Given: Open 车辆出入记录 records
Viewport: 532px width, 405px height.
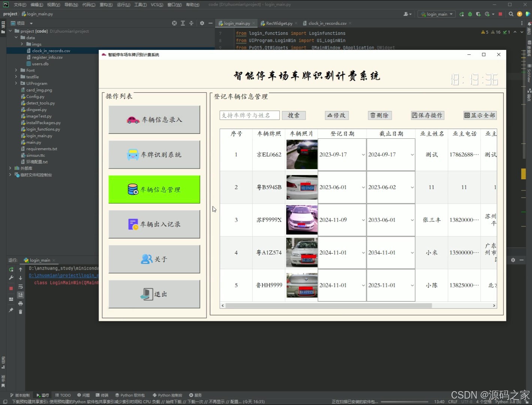Looking at the screenshot, I should (154, 224).
